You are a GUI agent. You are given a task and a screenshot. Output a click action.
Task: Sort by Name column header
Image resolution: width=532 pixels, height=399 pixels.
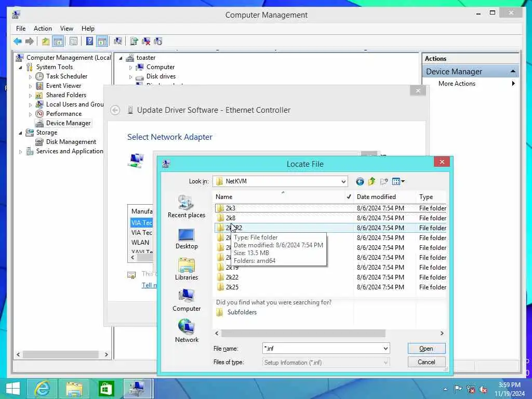click(x=224, y=197)
